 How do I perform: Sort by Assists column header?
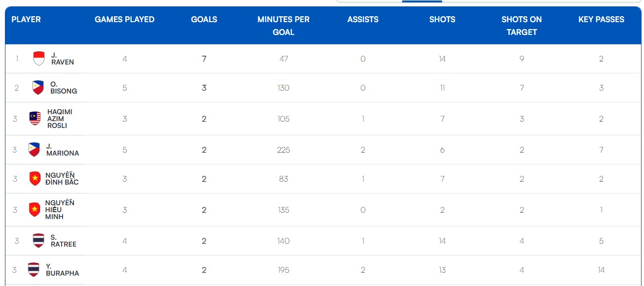363,20
